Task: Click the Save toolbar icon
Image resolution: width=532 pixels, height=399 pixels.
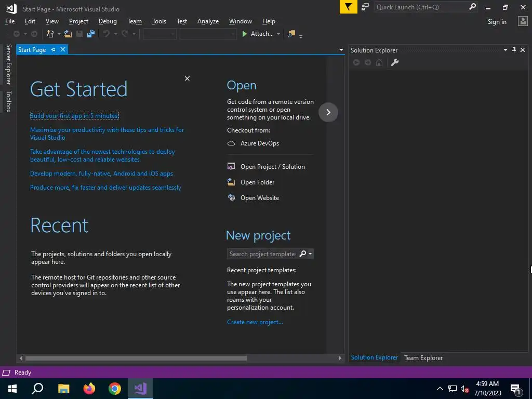Action: (79, 34)
